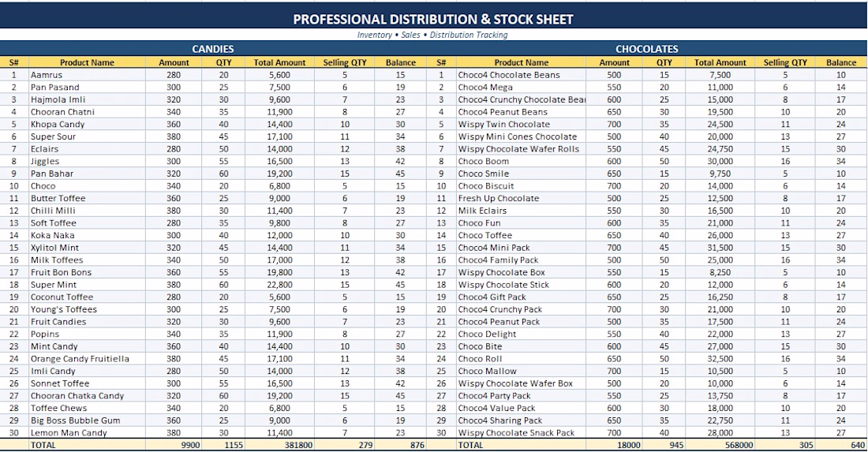Click the 'Fruit Bon Bons' cell

(87, 272)
